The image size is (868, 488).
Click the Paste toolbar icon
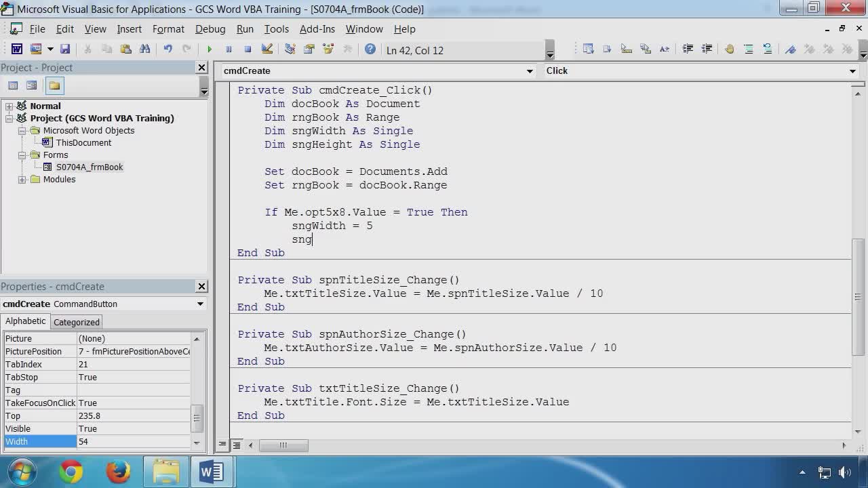(x=125, y=49)
